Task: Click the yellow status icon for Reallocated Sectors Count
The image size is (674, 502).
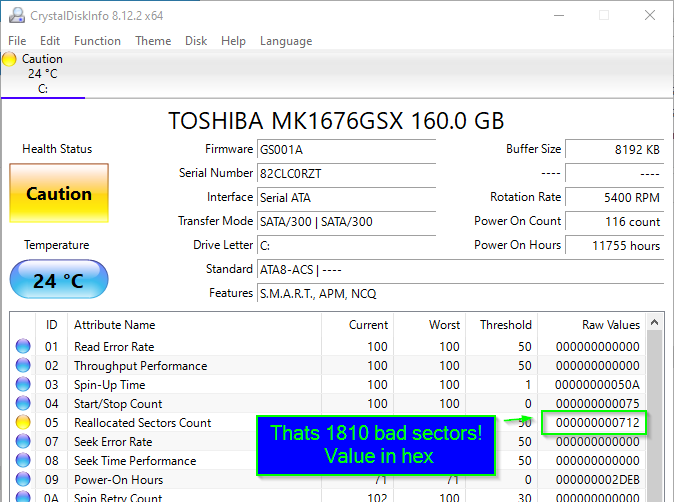Action: pos(23,422)
